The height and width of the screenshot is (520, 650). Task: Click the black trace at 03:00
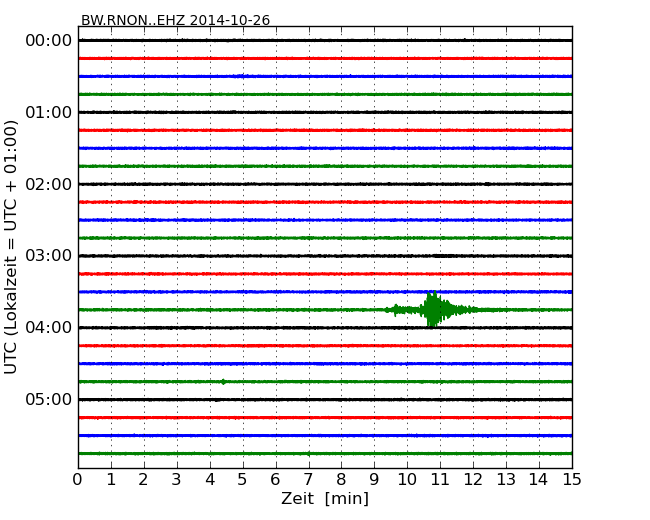coord(325,256)
